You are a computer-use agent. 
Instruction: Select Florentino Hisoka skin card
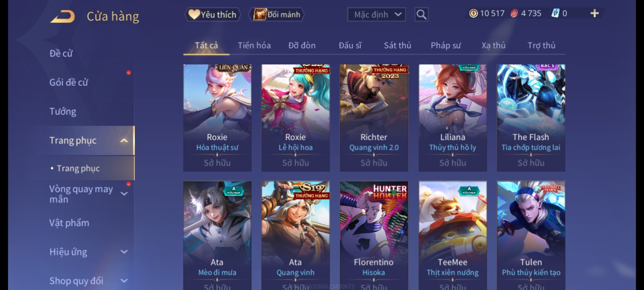(374, 235)
